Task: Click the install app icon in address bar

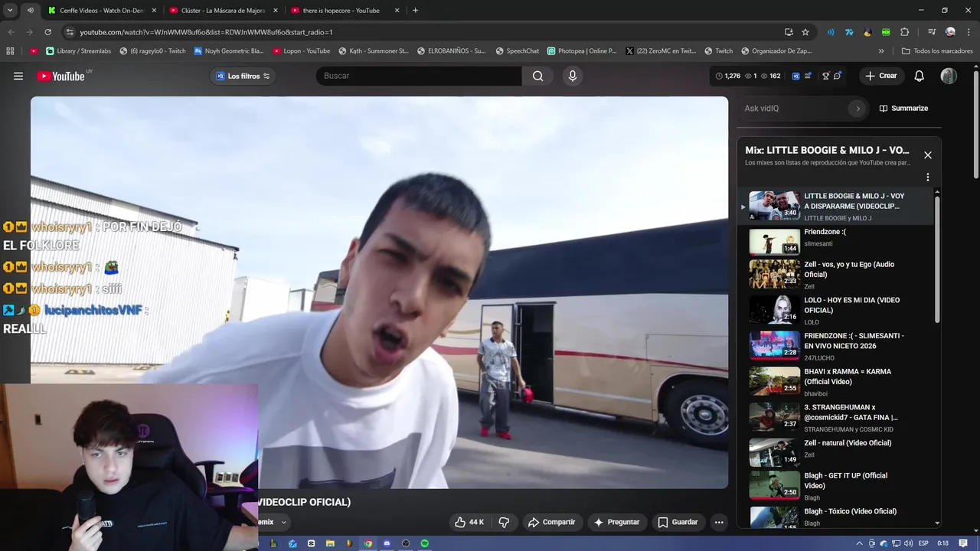Action: coord(789,32)
